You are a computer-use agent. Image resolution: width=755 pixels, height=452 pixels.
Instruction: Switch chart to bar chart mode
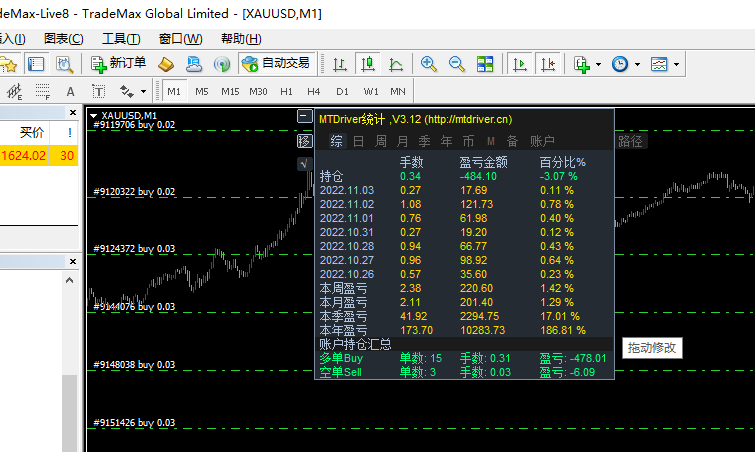pos(340,64)
